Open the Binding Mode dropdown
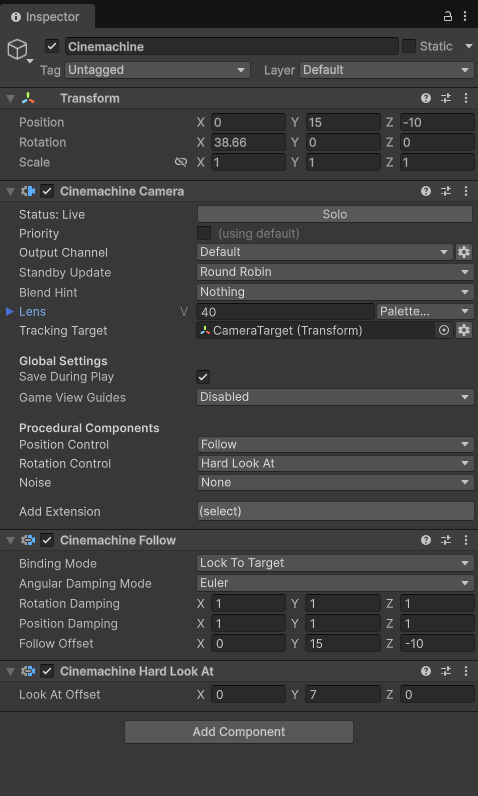 coord(335,563)
